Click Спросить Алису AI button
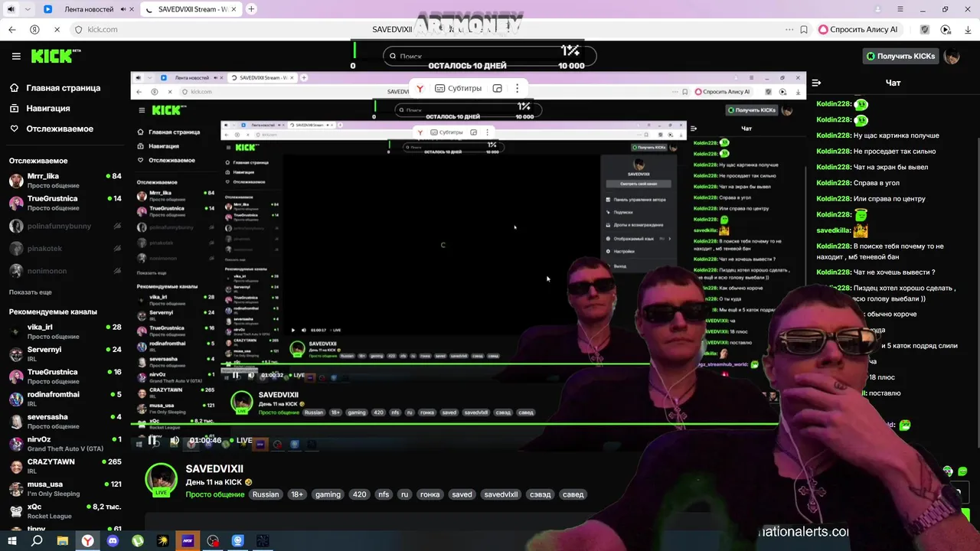The height and width of the screenshot is (551, 980). (x=858, y=30)
